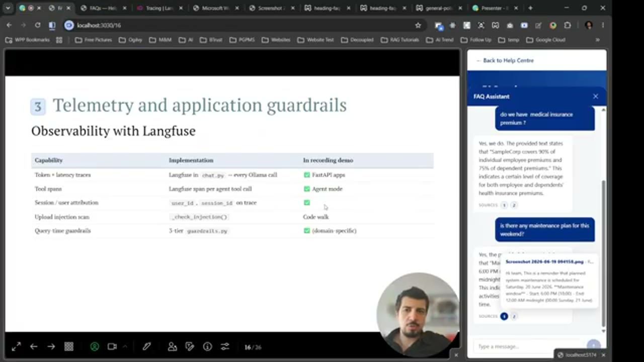Open the WPP Bookmarks folder

click(27, 40)
